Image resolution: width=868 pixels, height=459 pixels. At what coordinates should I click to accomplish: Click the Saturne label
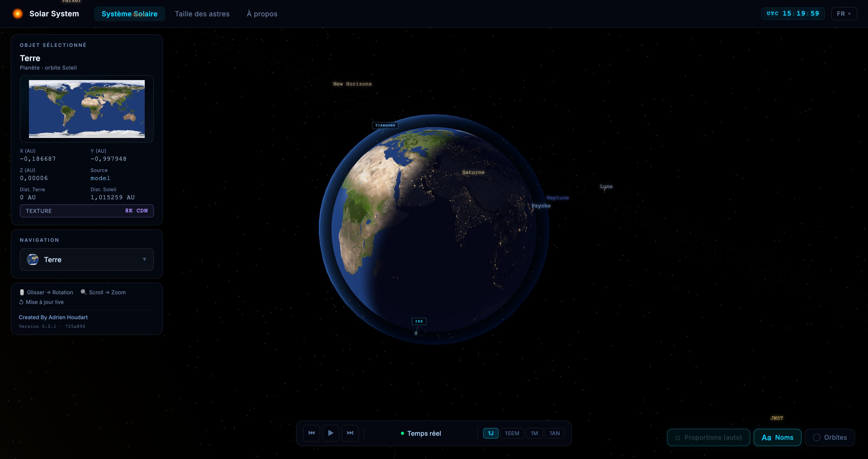tap(473, 172)
